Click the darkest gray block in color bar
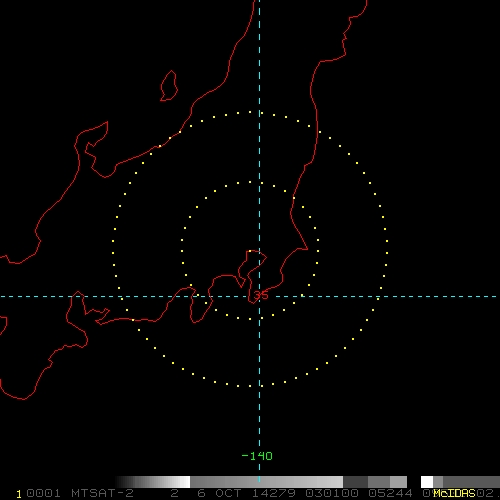 click(355, 482)
